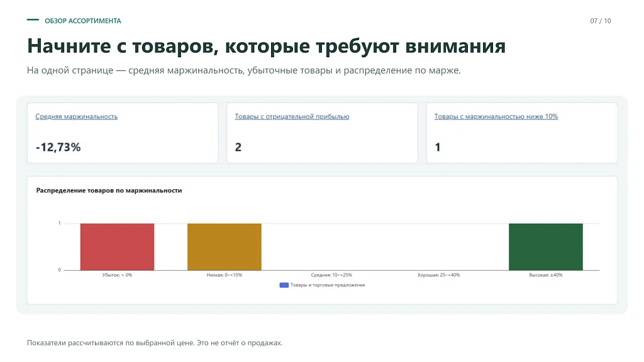Screen dimensions: 644x362
Task: Click axis label 'Высокая: ≥40%'
Action: point(546,275)
